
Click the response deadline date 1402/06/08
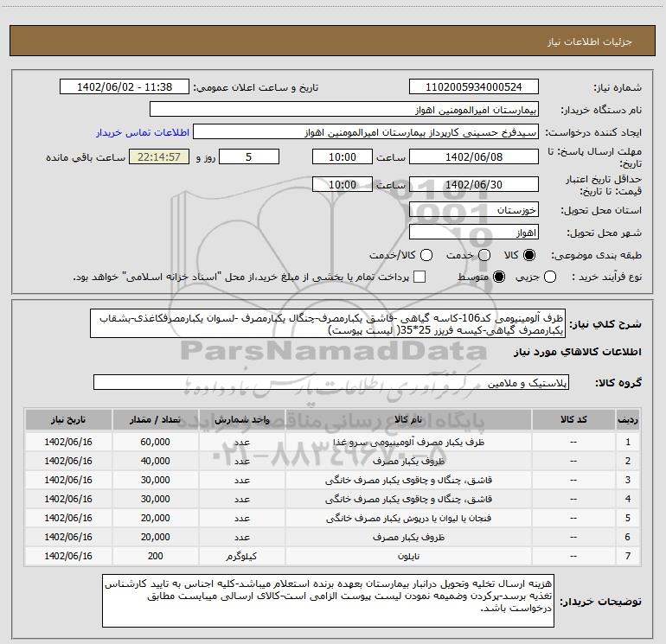point(474,156)
